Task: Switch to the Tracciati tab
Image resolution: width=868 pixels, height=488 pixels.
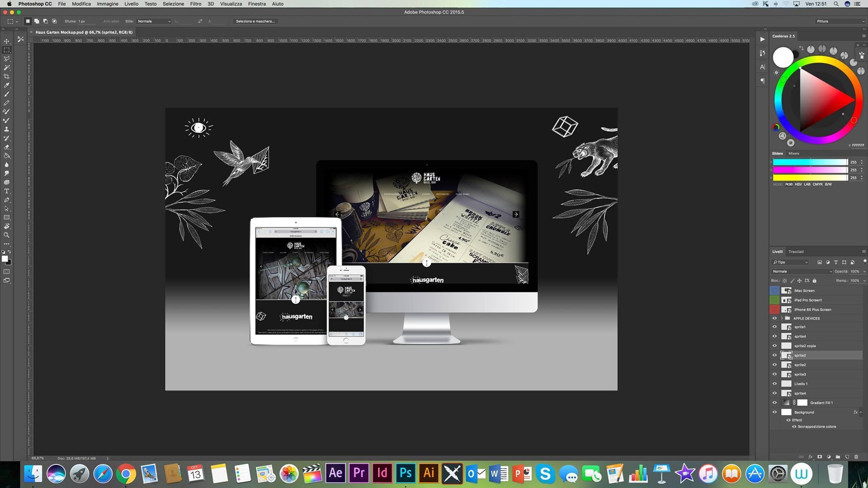Action: [x=796, y=252]
